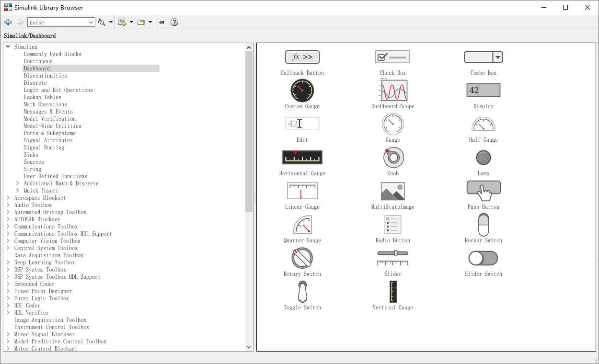Select the Knob block icon
599x364 pixels.
pos(392,157)
